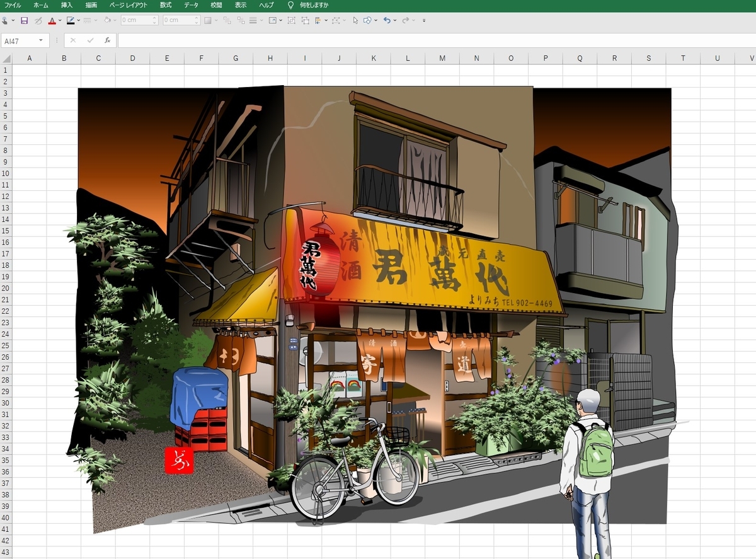Click the align objects lines icon
This screenshot has width=756, height=559.
coord(253,20)
